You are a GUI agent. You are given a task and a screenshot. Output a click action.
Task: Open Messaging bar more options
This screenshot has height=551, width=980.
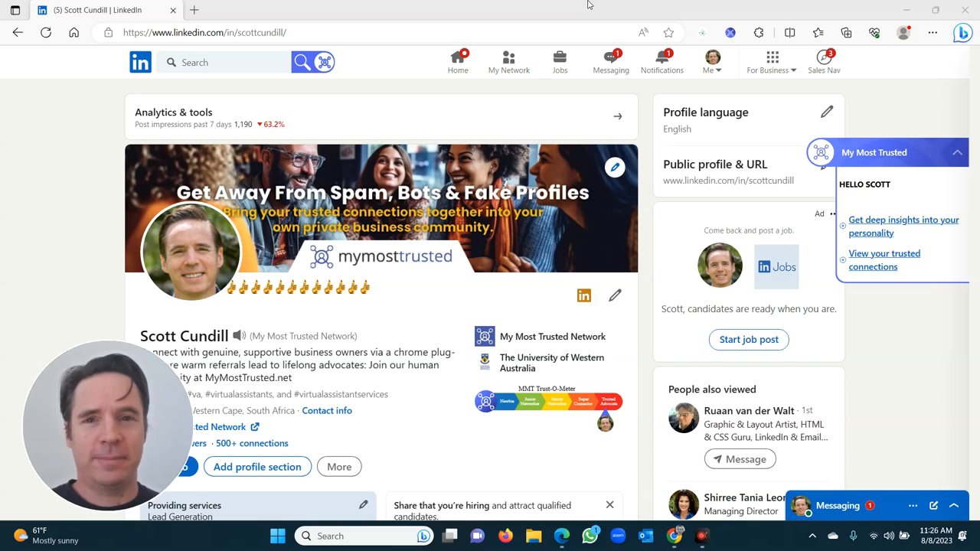pos(913,505)
